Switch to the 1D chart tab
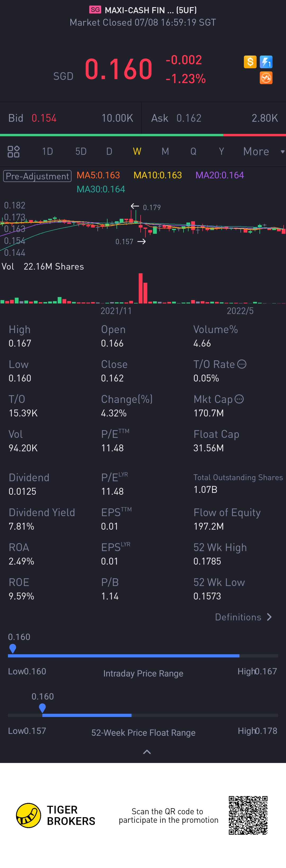286x868 pixels. (47, 152)
